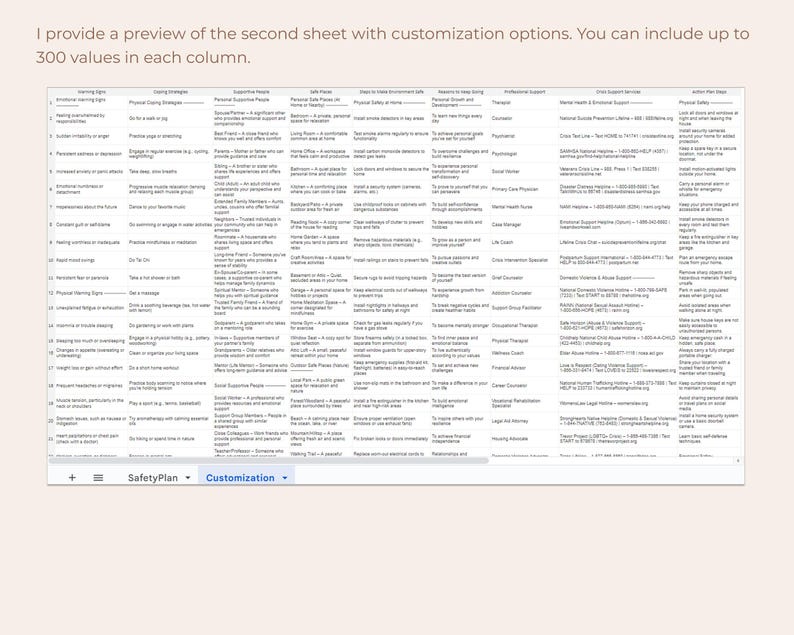Click the 'Grief Counselor' cell
The width and height of the screenshot is (794, 635).
click(525, 277)
